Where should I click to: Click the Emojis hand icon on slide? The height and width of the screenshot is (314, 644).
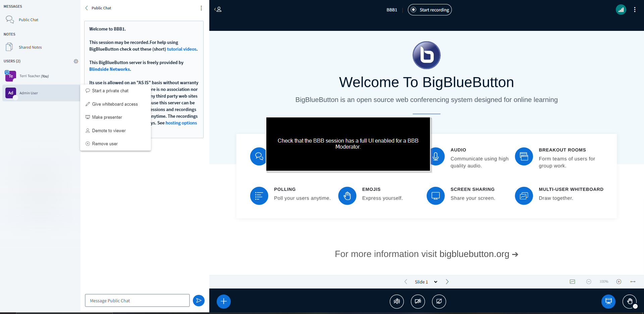click(347, 196)
